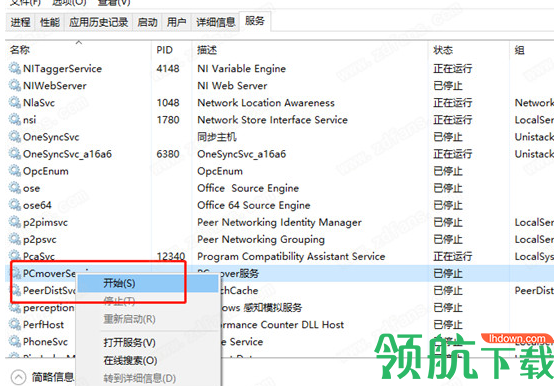Click 'Peer Networking Identity Manager' description
Viewport: 554px width, 386px height.
(x=279, y=222)
